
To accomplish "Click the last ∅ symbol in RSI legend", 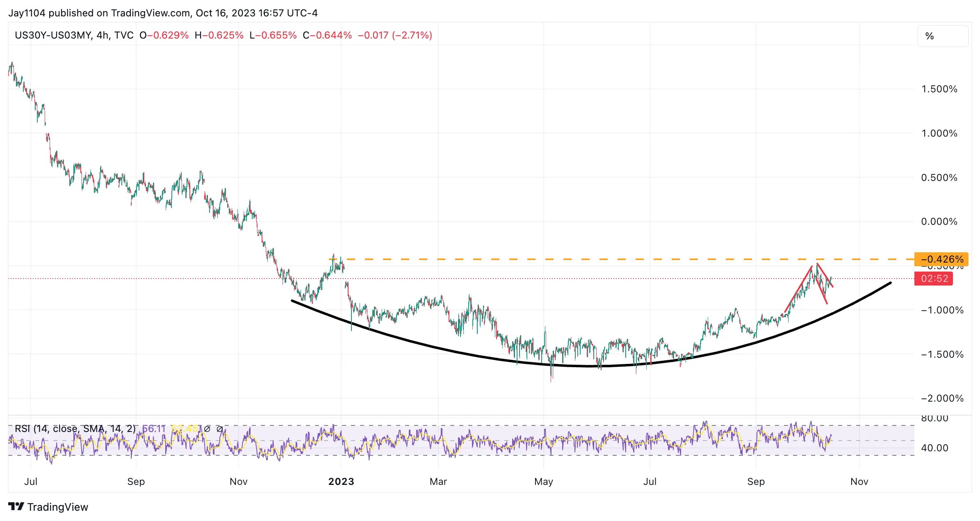I will coord(219,429).
